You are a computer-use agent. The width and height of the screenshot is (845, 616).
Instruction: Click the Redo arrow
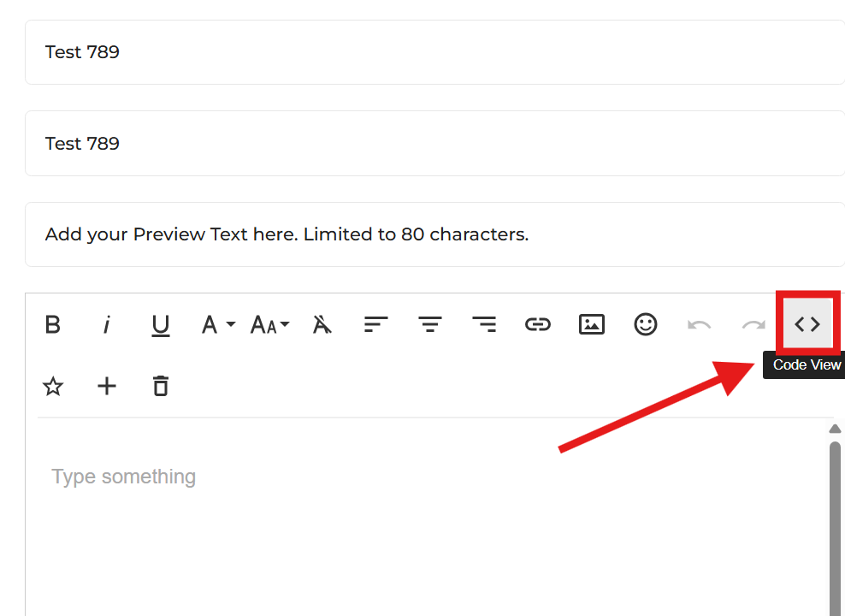[753, 324]
